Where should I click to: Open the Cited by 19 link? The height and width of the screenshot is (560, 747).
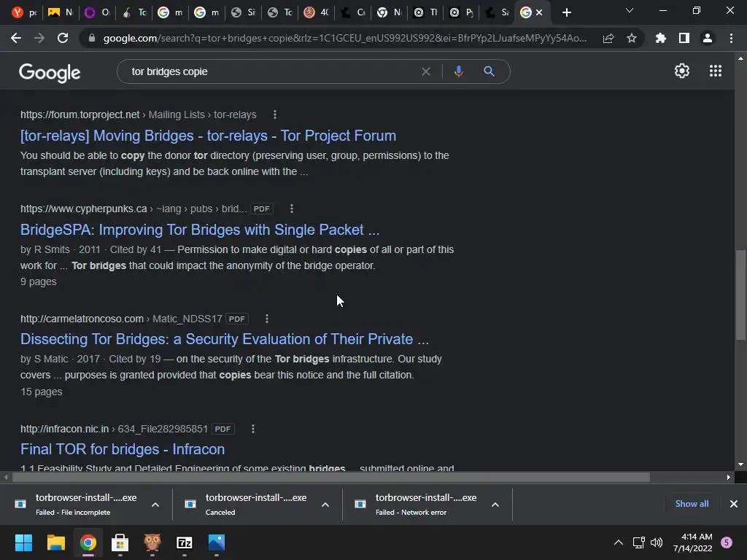(x=135, y=359)
